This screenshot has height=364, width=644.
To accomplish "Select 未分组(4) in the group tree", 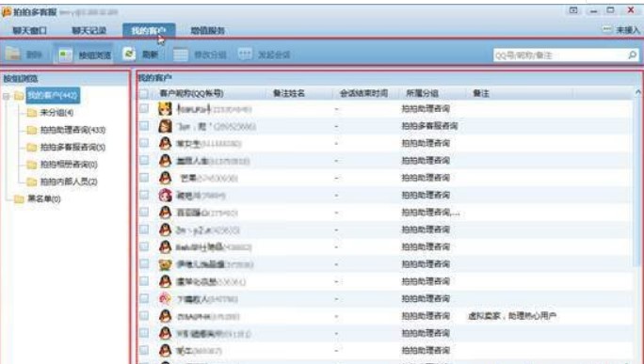I will click(x=56, y=113).
